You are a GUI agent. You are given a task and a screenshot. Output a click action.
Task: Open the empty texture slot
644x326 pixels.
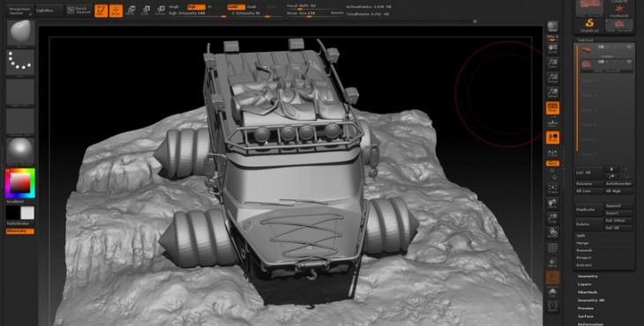(x=20, y=122)
